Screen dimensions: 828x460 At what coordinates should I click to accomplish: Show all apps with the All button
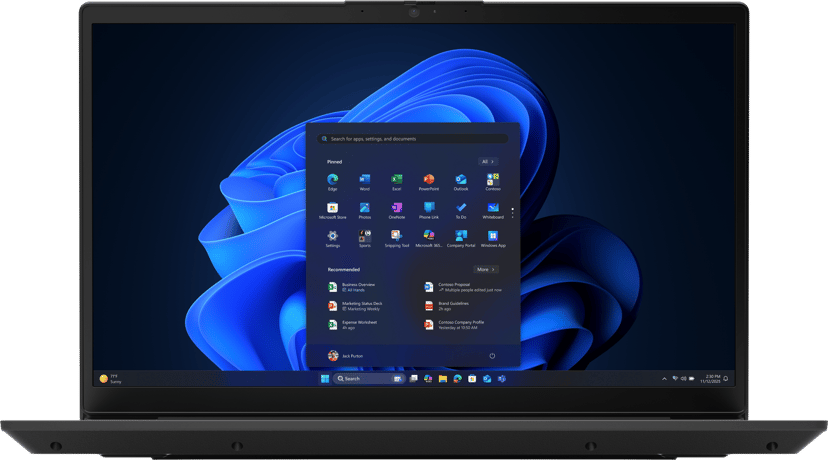(x=488, y=162)
